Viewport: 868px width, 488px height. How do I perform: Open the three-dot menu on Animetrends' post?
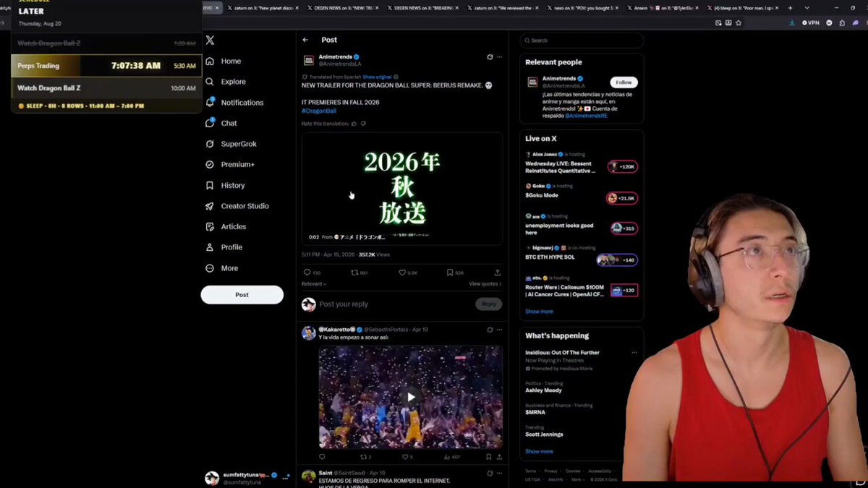(499, 57)
